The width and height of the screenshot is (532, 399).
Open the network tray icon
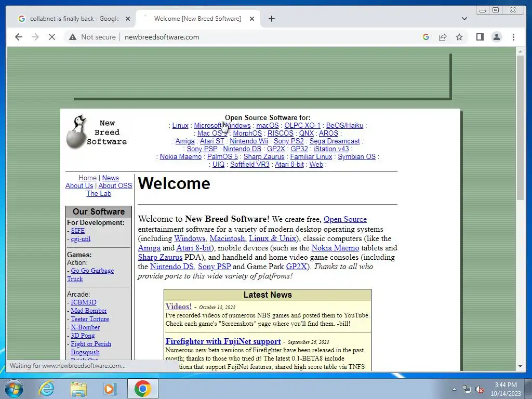point(467,389)
